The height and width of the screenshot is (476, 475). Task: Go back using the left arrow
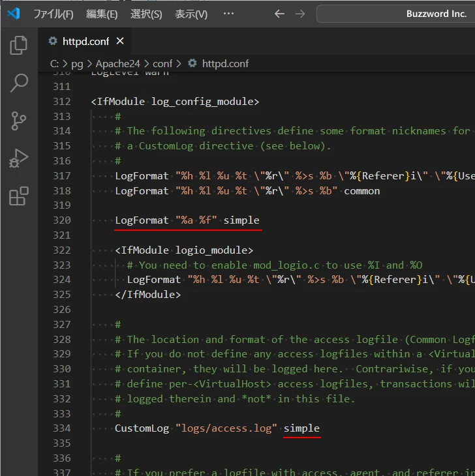[279, 14]
